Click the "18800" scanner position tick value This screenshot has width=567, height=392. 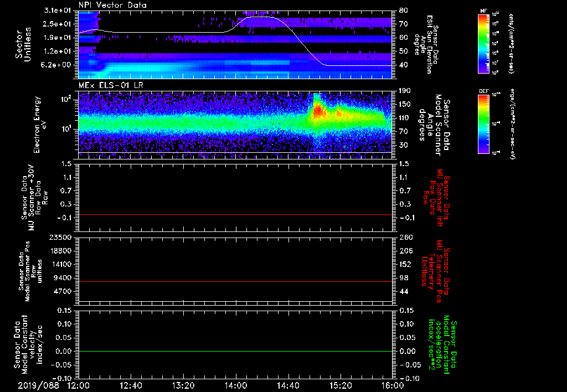click(60, 251)
